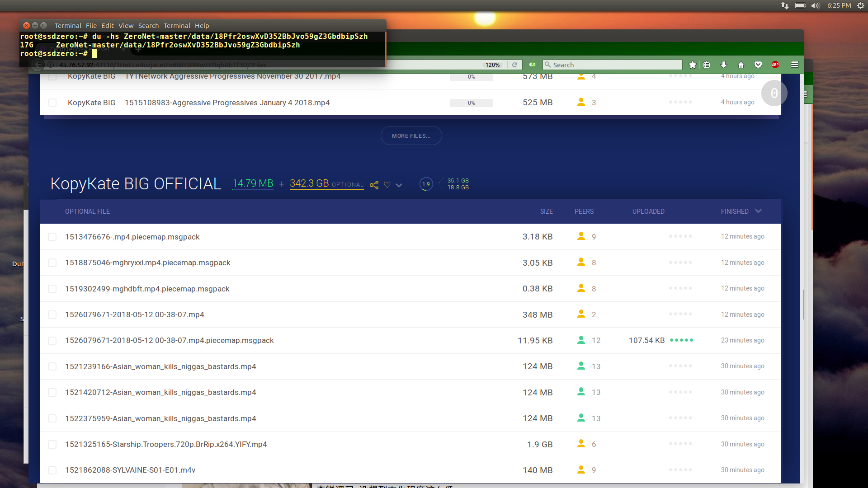Bookmark this page with the star icon
The width and height of the screenshot is (868, 488).
click(692, 65)
